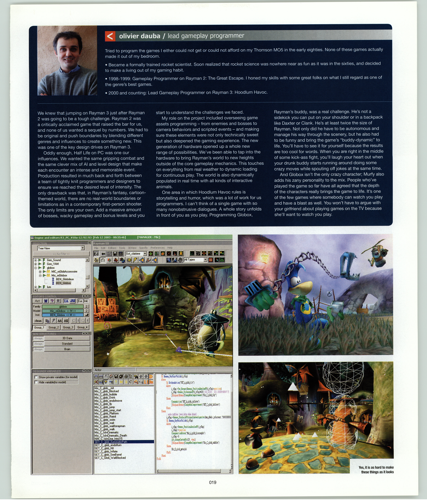The height and width of the screenshot is (504, 427).
Task: Switch to the Group_3 tab
Action: click(x=68, y=327)
